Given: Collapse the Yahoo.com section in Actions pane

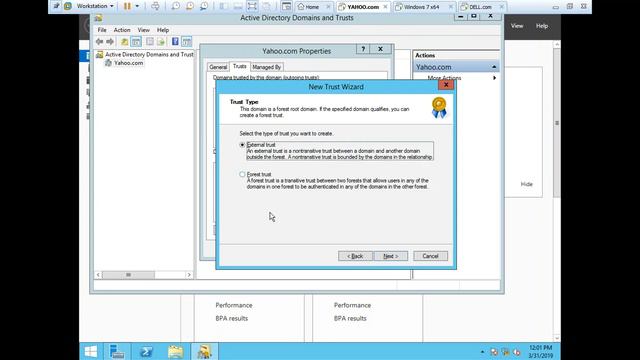Looking at the screenshot, I should point(494,67).
